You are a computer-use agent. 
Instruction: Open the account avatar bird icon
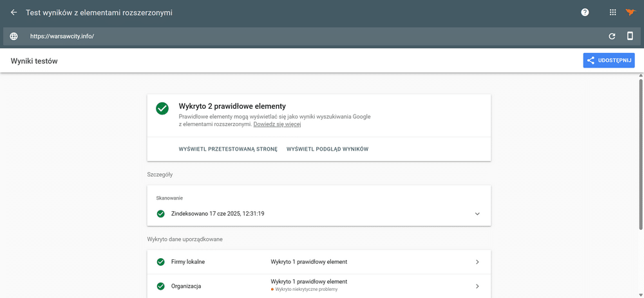pos(630,12)
